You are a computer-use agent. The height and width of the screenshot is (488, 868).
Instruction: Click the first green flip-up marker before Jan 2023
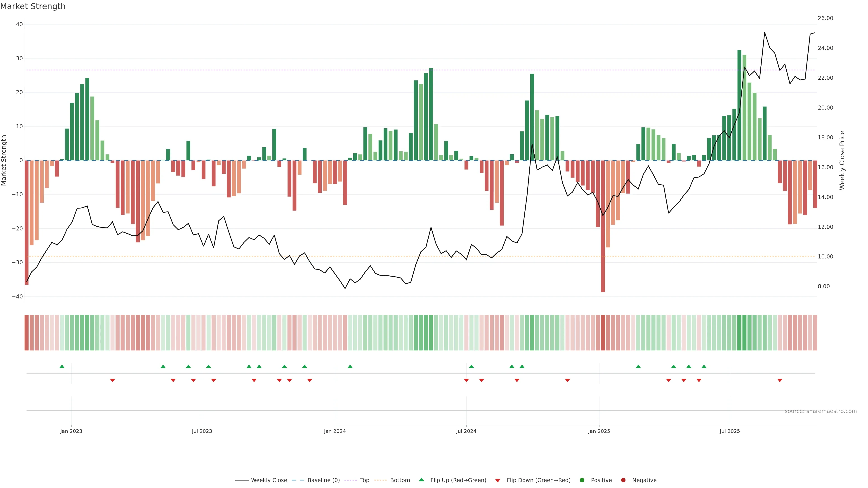click(x=62, y=366)
